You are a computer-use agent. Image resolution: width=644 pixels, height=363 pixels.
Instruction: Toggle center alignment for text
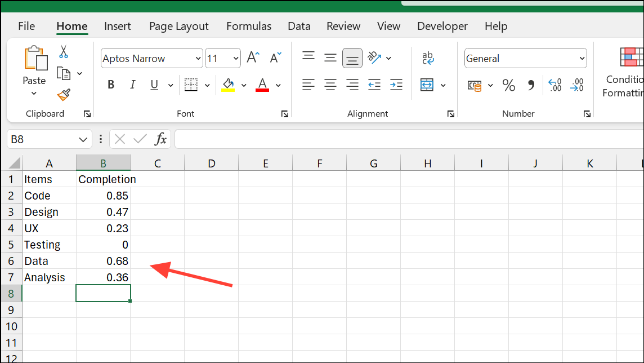click(330, 85)
